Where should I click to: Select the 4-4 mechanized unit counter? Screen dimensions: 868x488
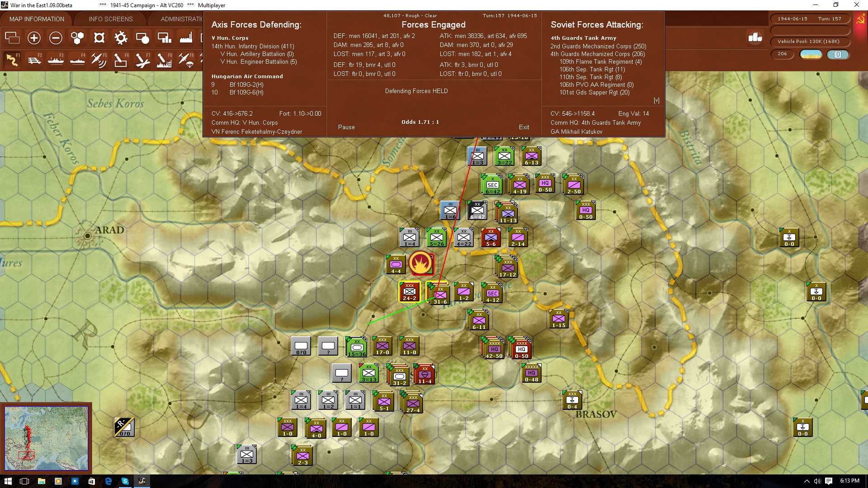[396, 265]
